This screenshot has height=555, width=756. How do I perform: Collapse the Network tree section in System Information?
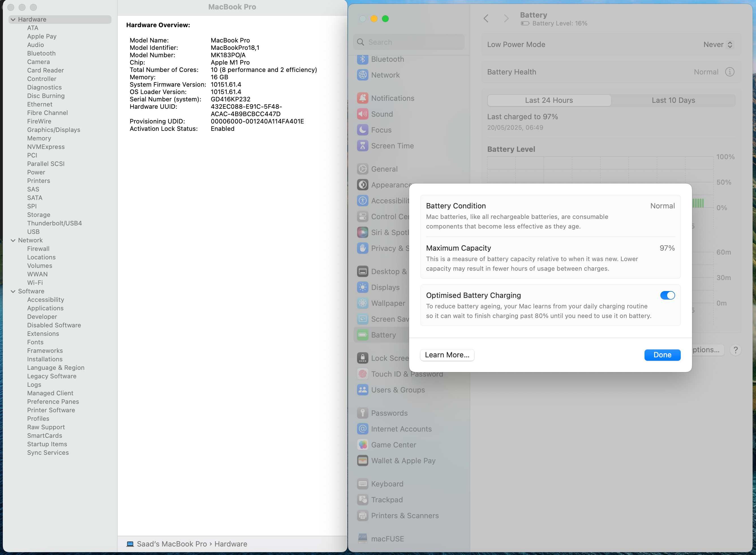13,240
